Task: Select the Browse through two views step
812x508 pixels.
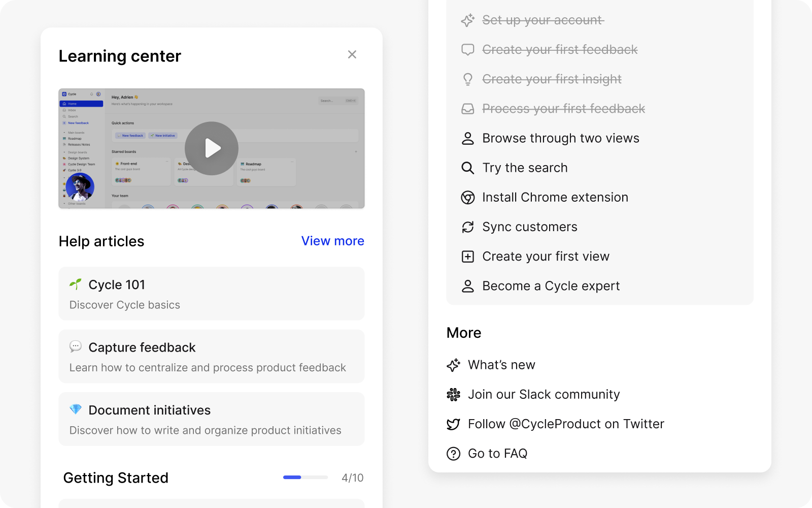Action: coord(561,138)
